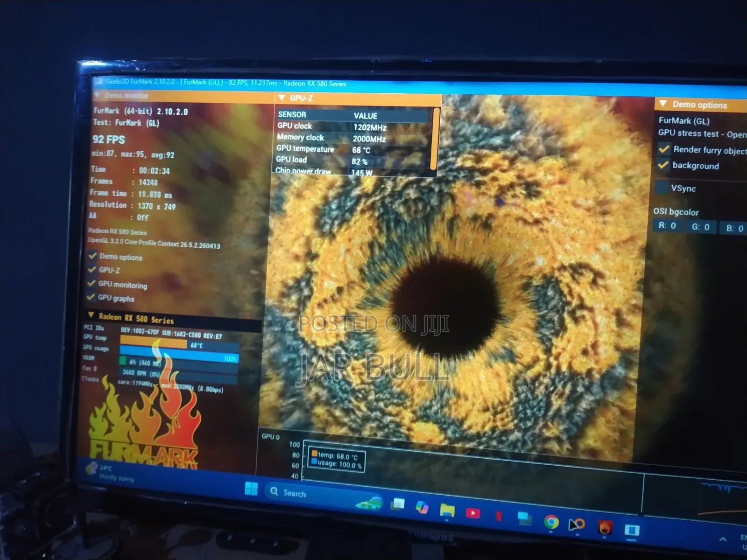Collapse the Demo options panel
This screenshot has width=747, height=560.
(663, 104)
